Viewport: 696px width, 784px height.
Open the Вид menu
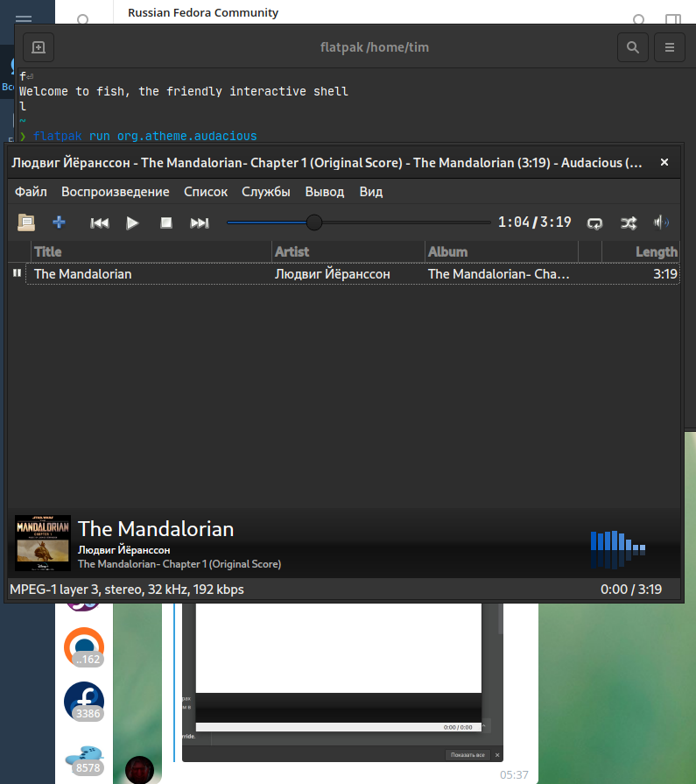(371, 192)
